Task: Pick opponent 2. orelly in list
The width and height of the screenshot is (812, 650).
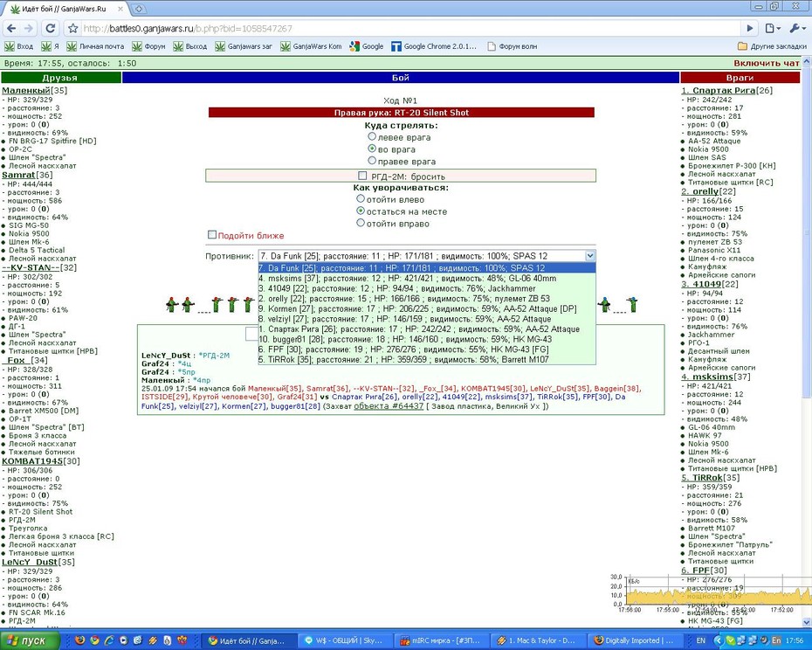Action: [x=427, y=299]
